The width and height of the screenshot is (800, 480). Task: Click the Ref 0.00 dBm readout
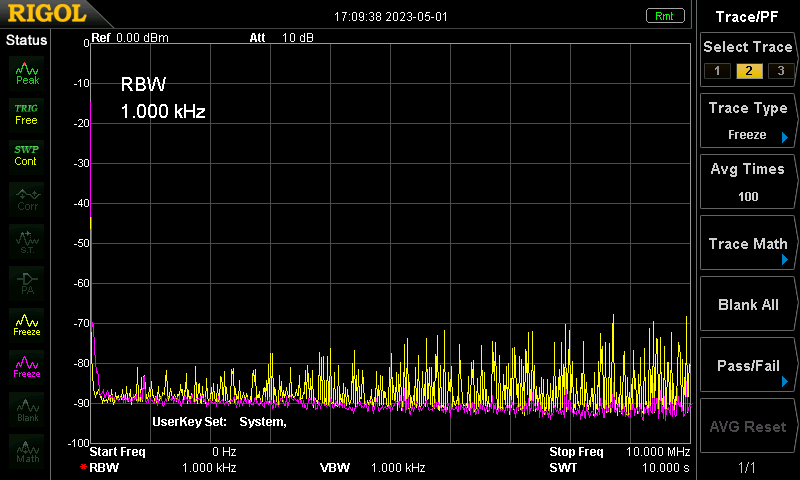click(130, 38)
